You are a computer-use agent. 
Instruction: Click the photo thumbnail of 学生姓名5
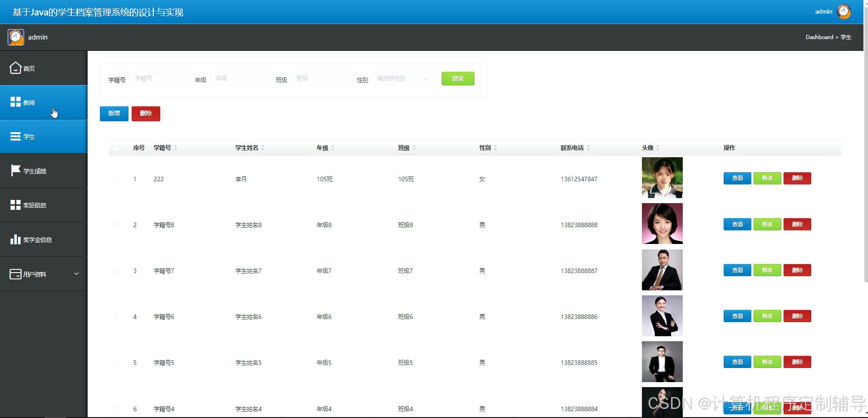point(662,362)
